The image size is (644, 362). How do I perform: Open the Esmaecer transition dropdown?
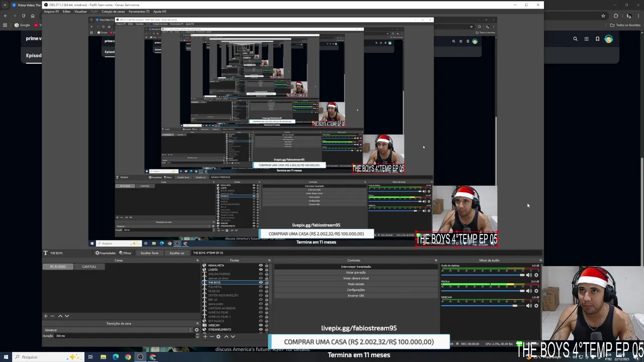pyautogui.click(x=118, y=330)
